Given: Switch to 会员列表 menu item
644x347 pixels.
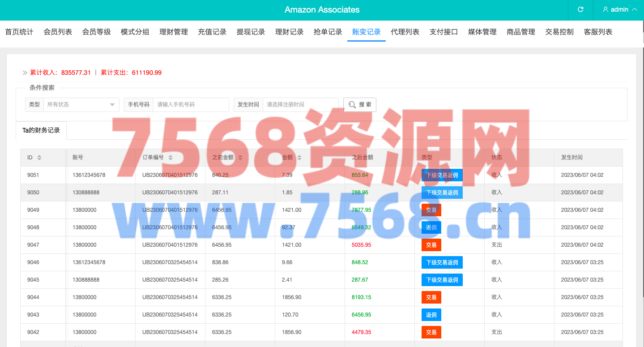Looking at the screenshot, I should 58,32.
